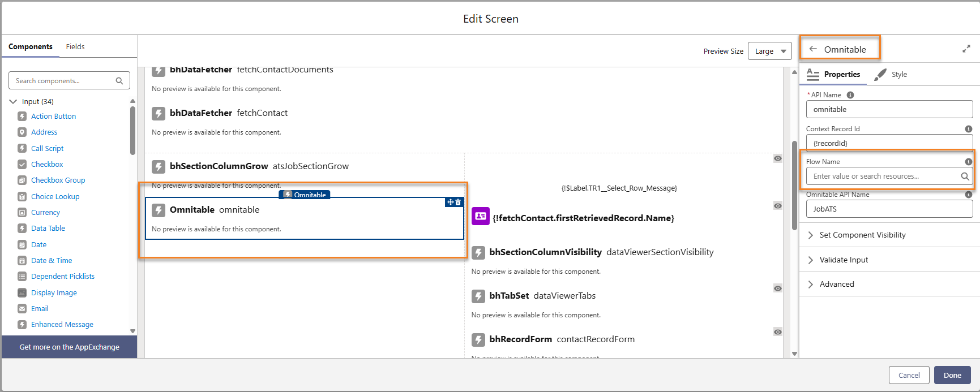Switch to the Fields tab

click(x=75, y=46)
